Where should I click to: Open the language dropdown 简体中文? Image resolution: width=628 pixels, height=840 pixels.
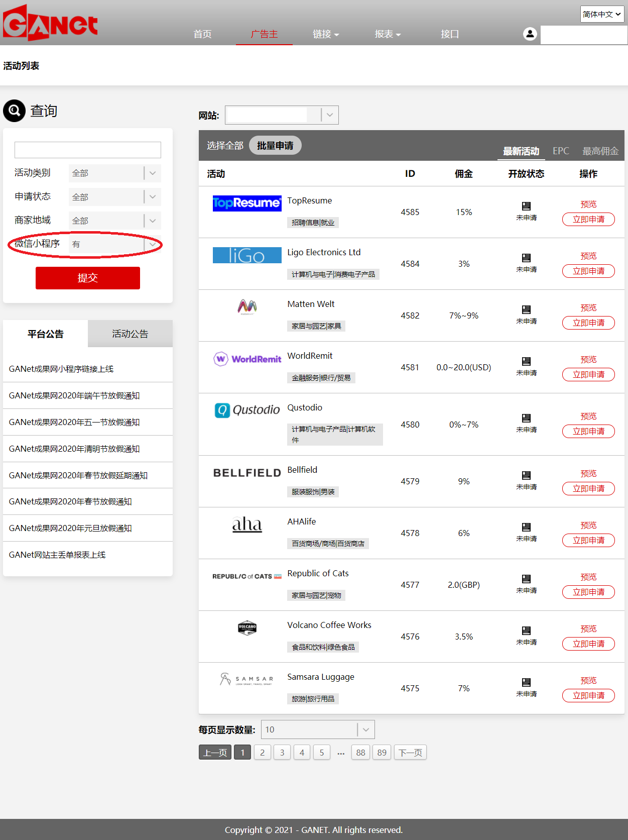602,14
